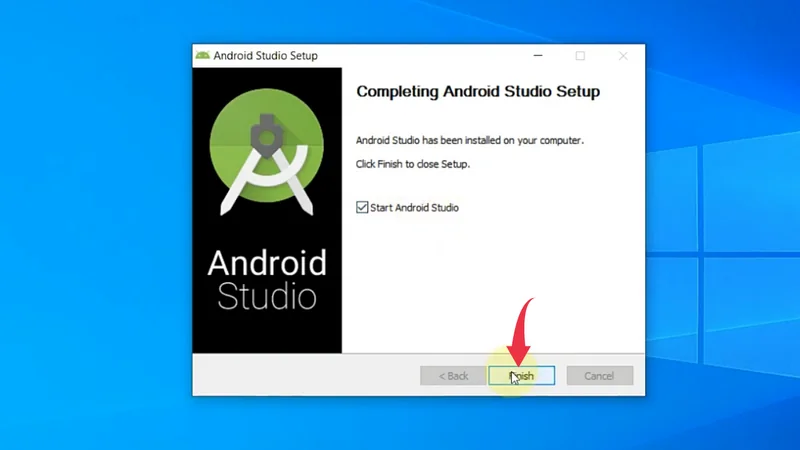Click the white 'Android' word in the banner
The height and width of the screenshot is (450, 800).
point(267,263)
